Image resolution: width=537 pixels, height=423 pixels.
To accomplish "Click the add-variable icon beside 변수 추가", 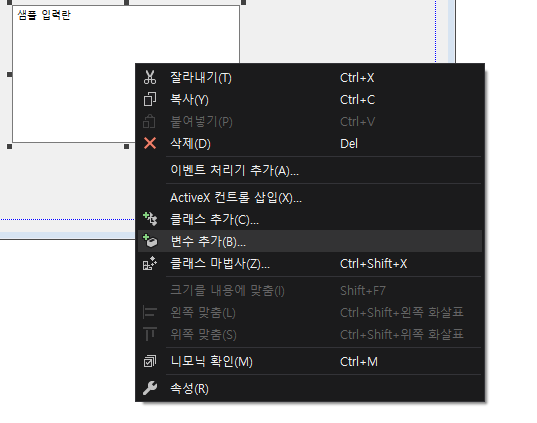I will 150,241.
